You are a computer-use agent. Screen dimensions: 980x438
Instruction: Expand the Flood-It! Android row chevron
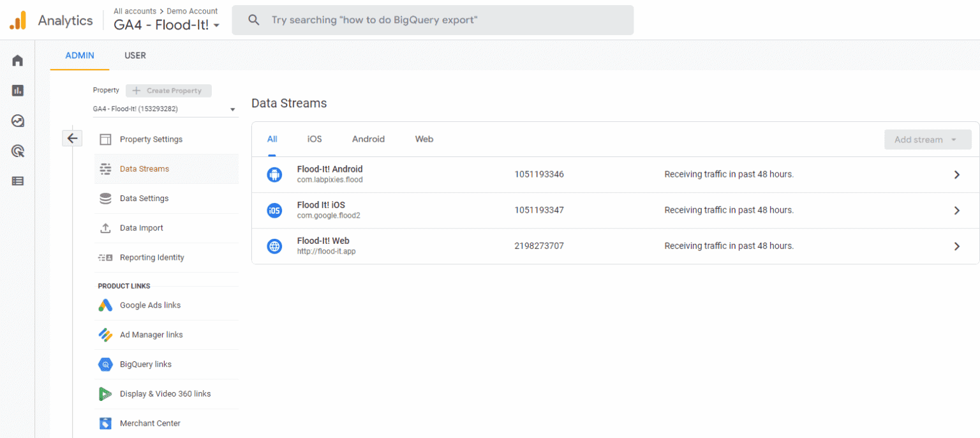point(956,174)
